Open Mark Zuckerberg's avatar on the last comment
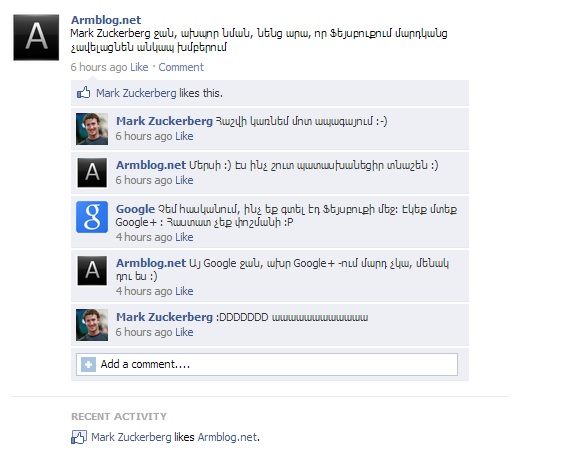 click(x=92, y=325)
